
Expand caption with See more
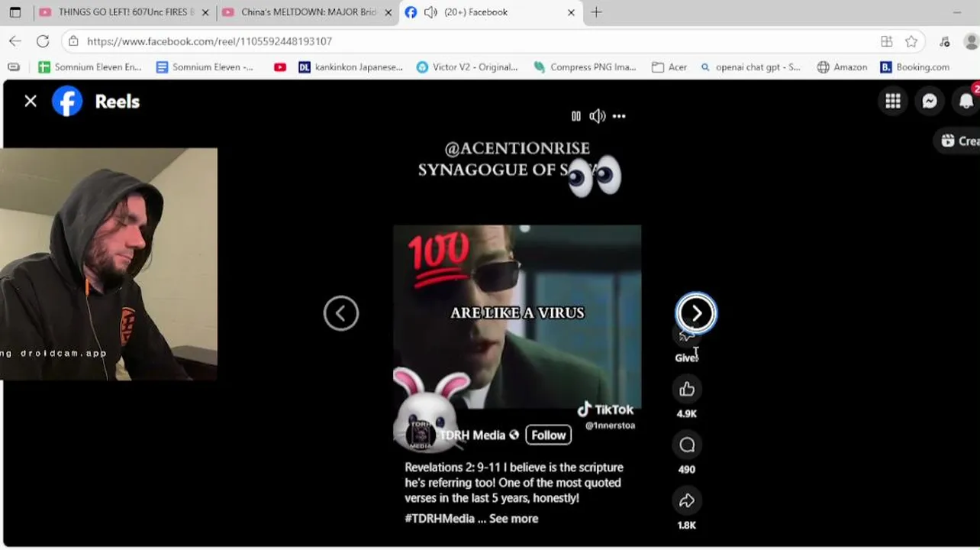point(514,519)
